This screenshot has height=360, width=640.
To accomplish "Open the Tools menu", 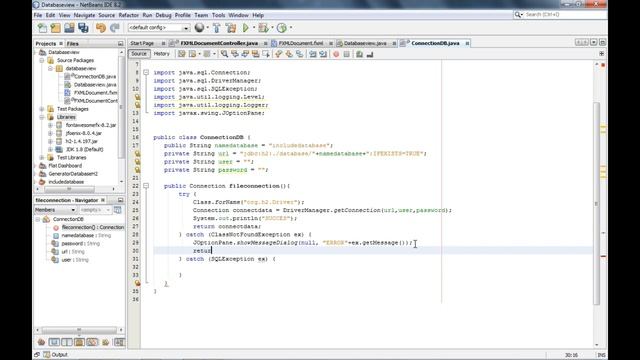I will 218,15.
